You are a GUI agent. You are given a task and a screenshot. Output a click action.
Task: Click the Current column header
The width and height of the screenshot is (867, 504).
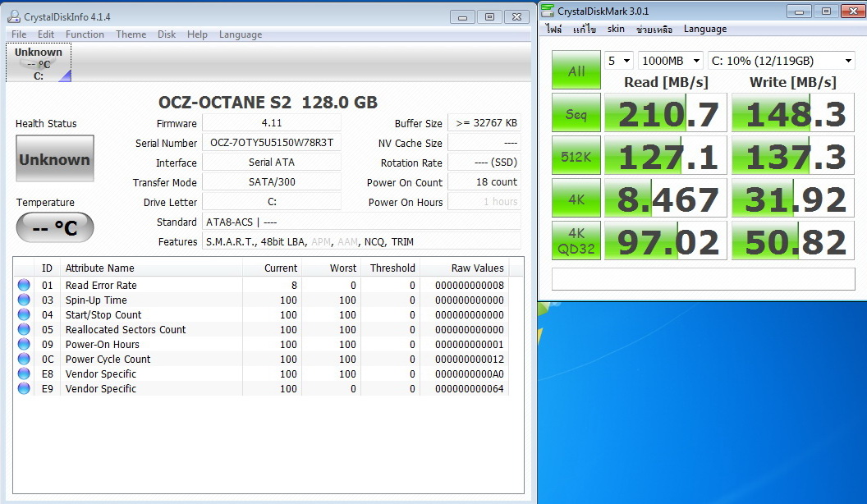(x=273, y=268)
